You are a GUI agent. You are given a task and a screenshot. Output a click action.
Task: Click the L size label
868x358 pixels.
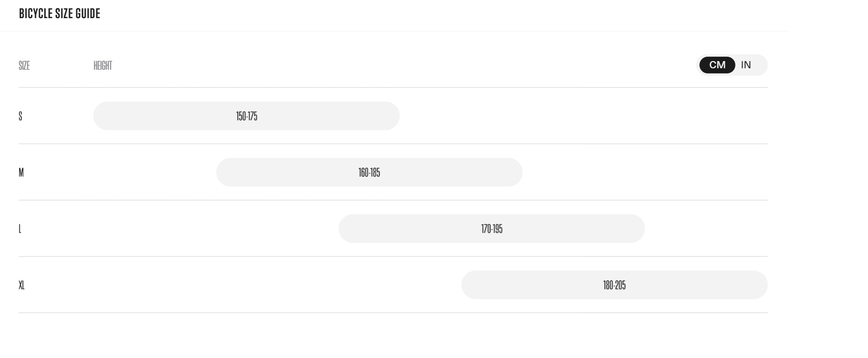(20, 229)
